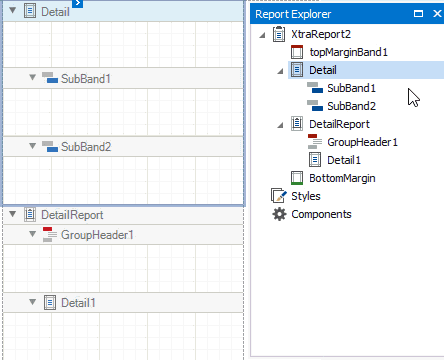Click SubBand2 icon in Report Explorer tree

point(315,106)
